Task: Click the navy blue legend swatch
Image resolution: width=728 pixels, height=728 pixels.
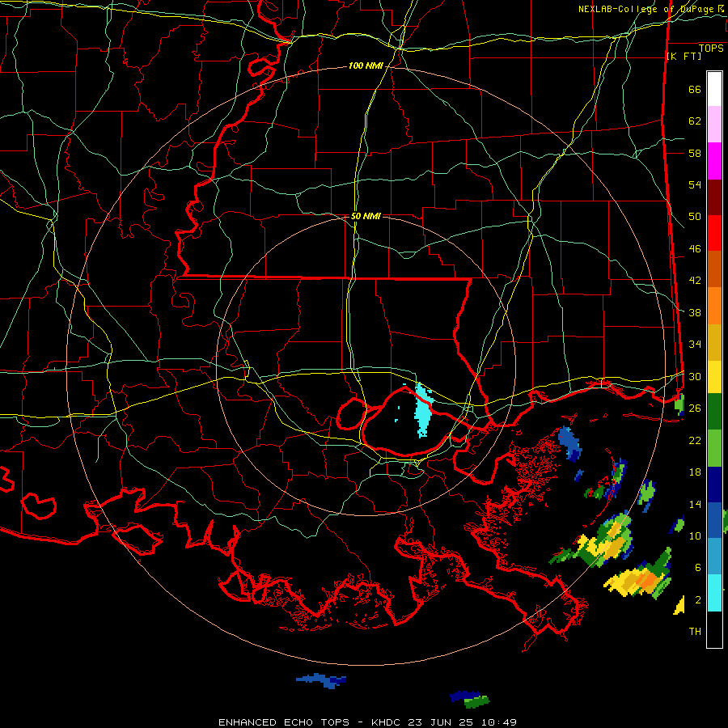Action: pos(714,485)
